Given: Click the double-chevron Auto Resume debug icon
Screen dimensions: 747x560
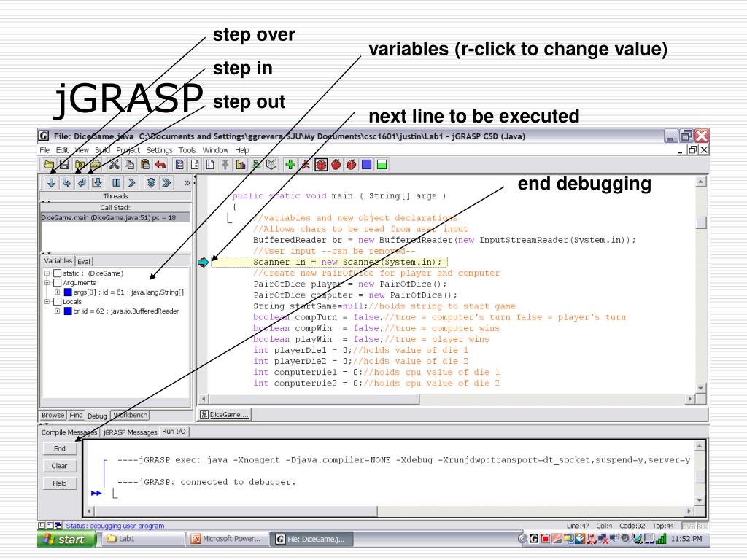Looking at the screenshot, I should point(166,182).
